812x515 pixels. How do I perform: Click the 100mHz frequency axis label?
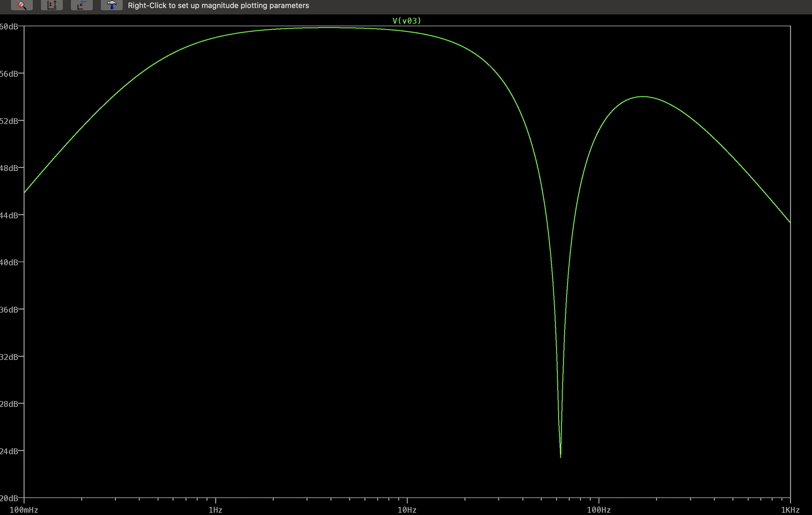pyautogui.click(x=24, y=510)
